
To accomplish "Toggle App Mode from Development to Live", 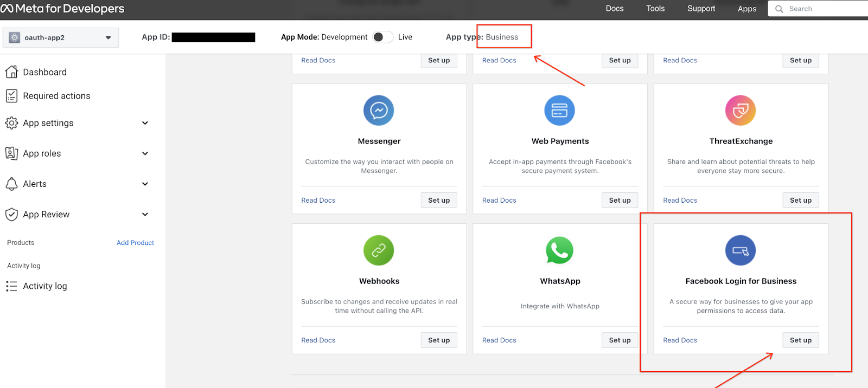I will (x=382, y=37).
